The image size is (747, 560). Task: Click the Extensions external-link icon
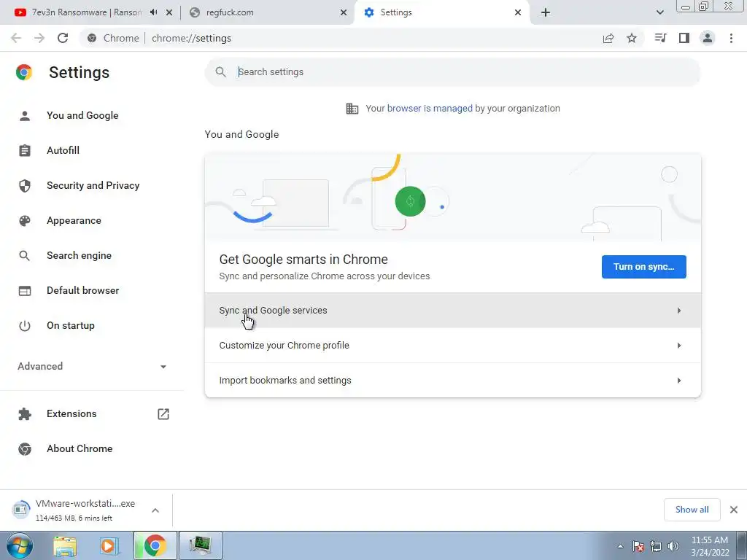[x=163, y=414]
